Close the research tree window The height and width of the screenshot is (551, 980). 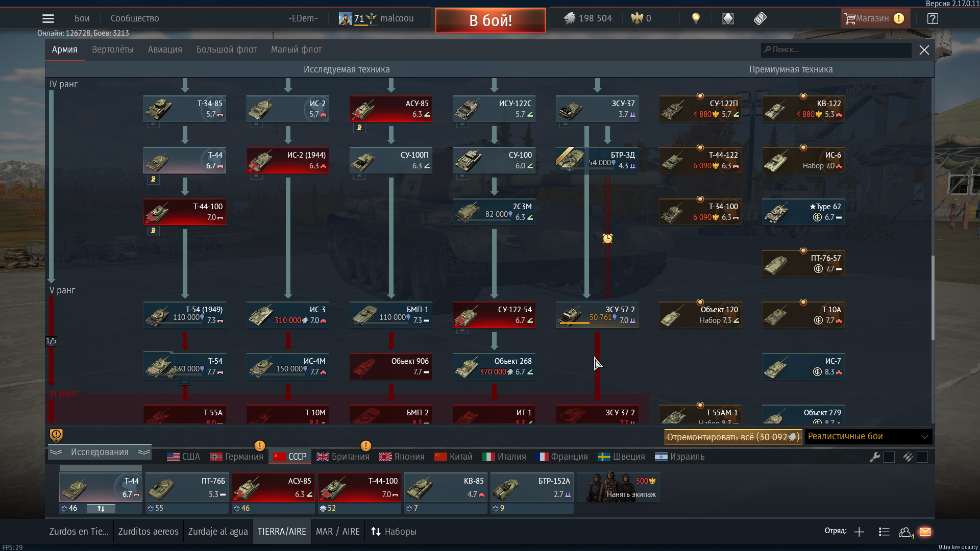coord(924,50)
